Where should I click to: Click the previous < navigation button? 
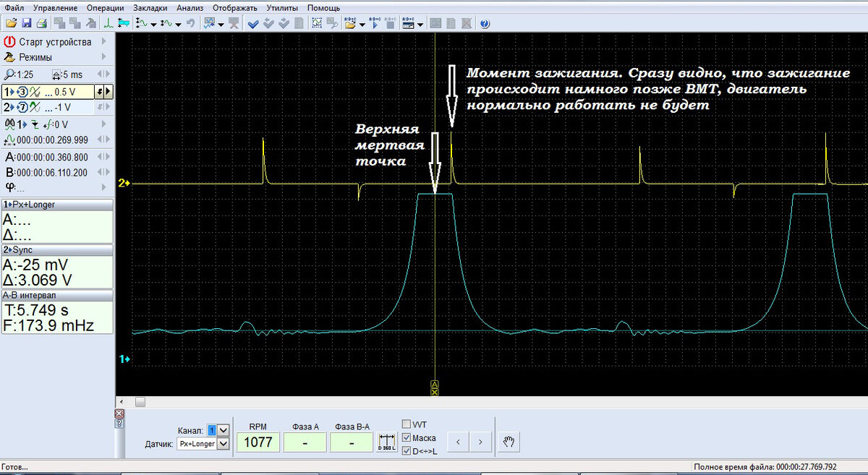tap(459, 442)
